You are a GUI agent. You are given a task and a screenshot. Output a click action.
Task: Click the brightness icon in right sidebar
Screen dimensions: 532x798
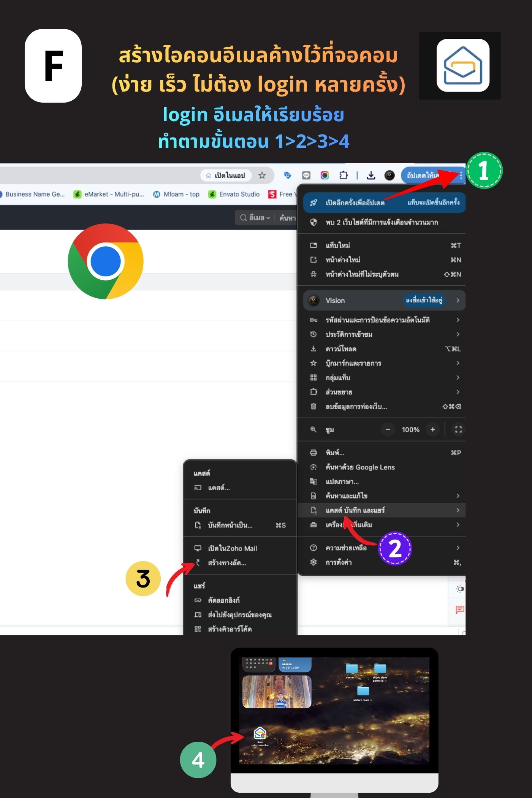click(459, 589)
